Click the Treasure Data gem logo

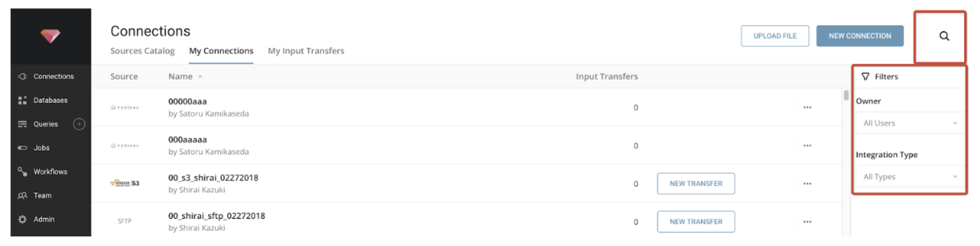pyautogui.click(x=50, y=36)
